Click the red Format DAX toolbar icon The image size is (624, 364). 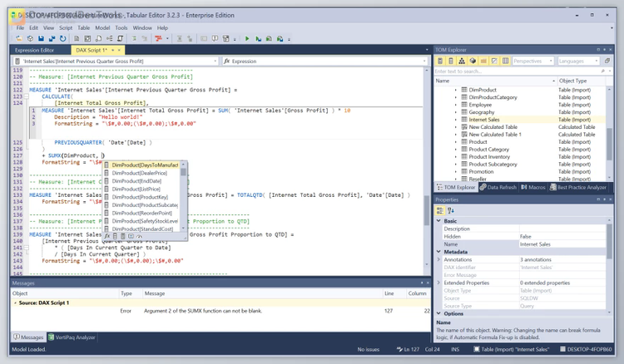159,38
